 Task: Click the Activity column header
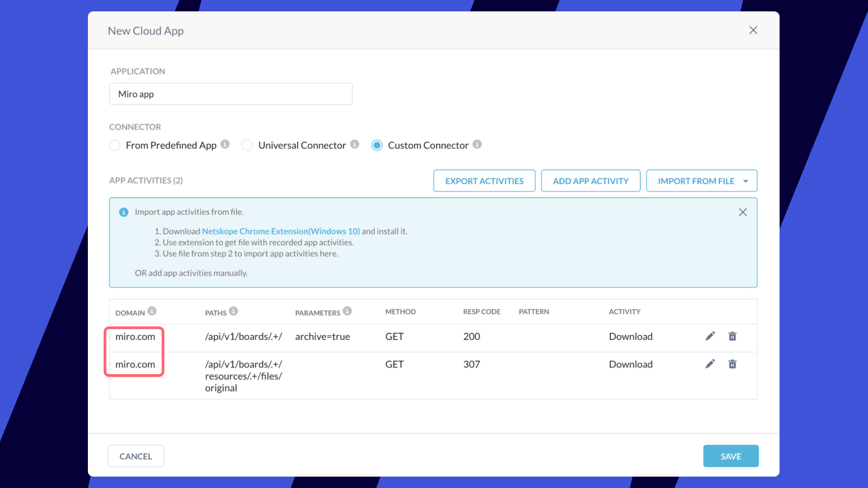624,312
